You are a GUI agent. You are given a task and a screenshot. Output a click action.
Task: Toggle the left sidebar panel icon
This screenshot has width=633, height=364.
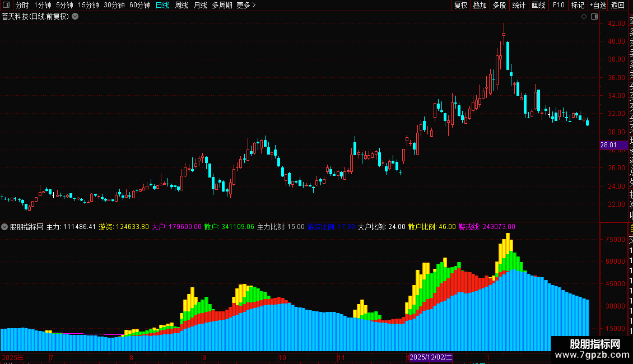6,5
